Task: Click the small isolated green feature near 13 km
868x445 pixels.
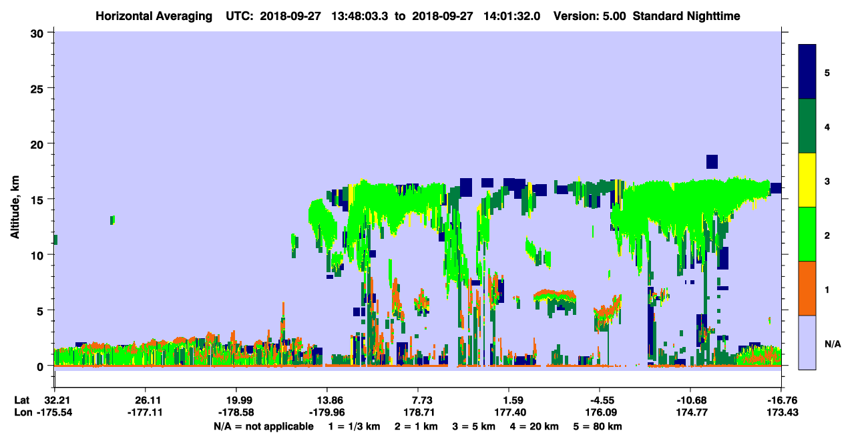Action: tap(112, 219)
